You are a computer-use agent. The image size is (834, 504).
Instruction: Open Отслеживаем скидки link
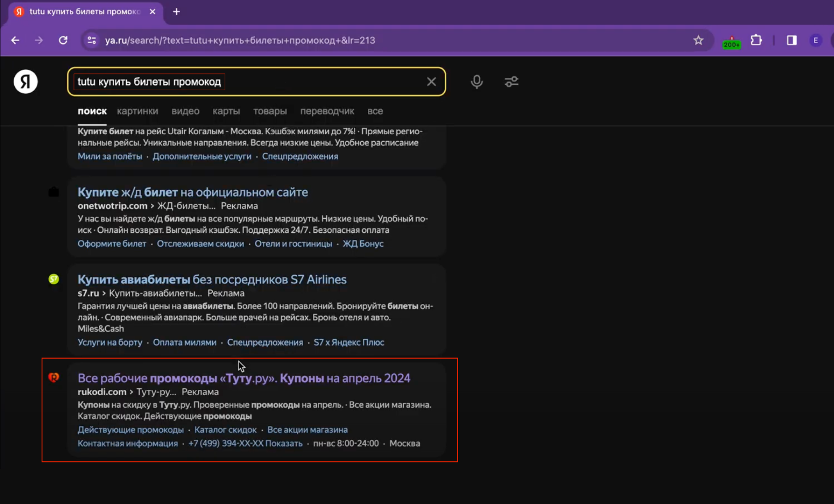click(201, 244)
